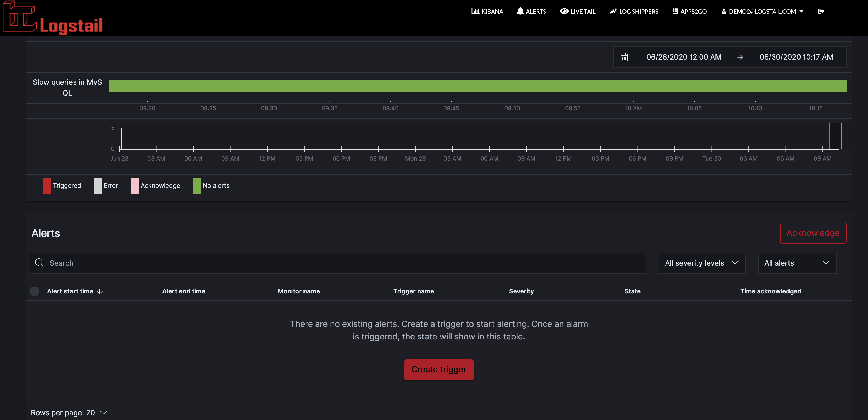Viewport: 868px width, 420px height.
Task: Sort by Alert start time arrow
Action: click(x=100, y=291)
